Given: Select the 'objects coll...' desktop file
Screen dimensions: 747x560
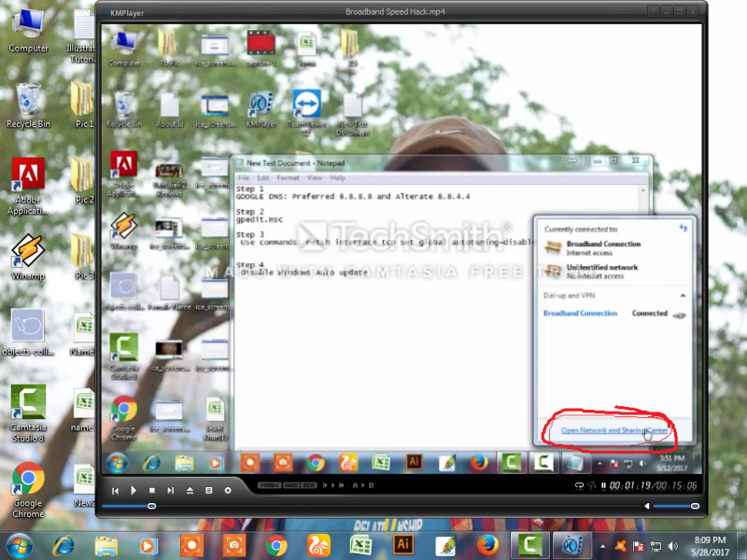Looking at the screenshot, I should point(28,332).
